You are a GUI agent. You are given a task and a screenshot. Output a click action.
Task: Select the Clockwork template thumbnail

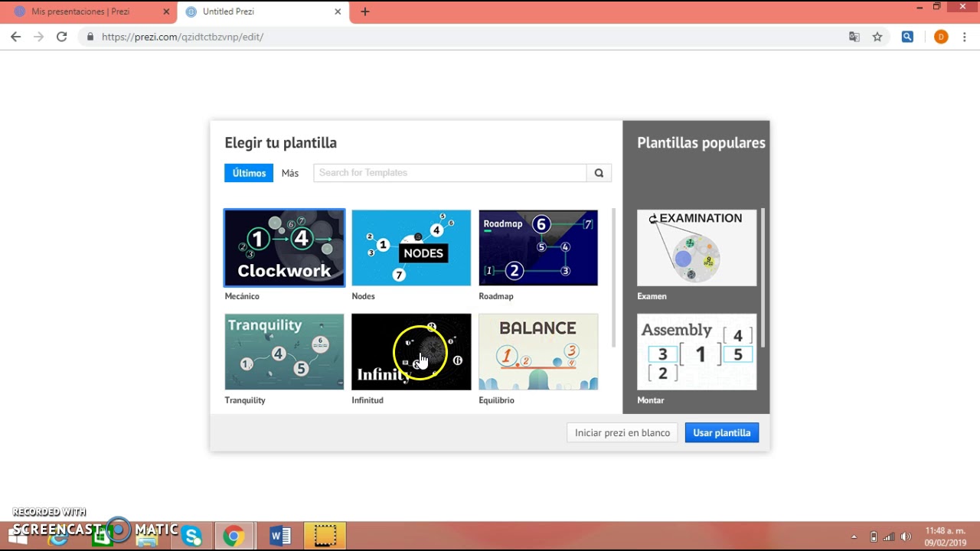pyautogui.click(x=285, y=248)
